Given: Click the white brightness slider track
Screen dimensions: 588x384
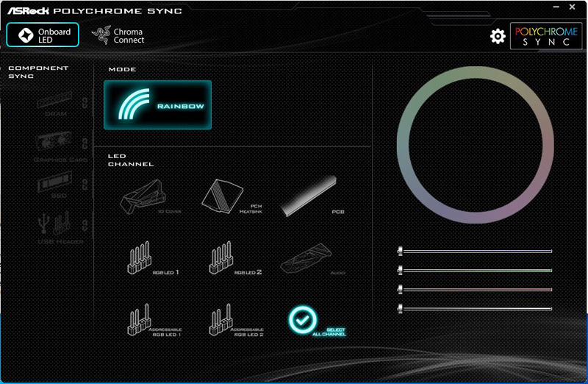Looking at the screenshot, I should [x=477, y=309].
